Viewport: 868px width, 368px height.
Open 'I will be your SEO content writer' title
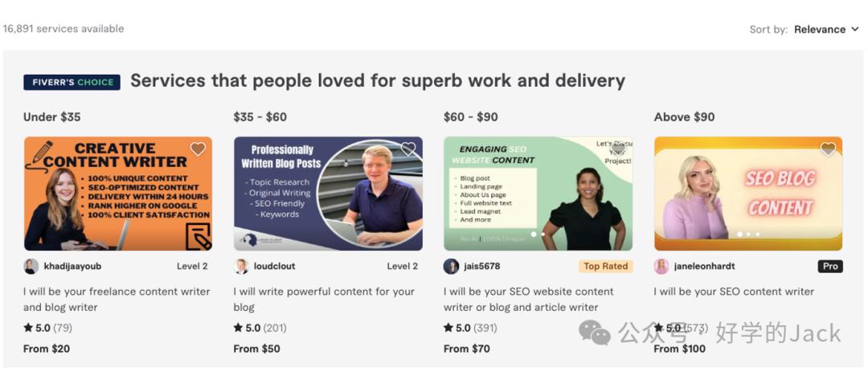pyautogui.click(x=734, y=292)
